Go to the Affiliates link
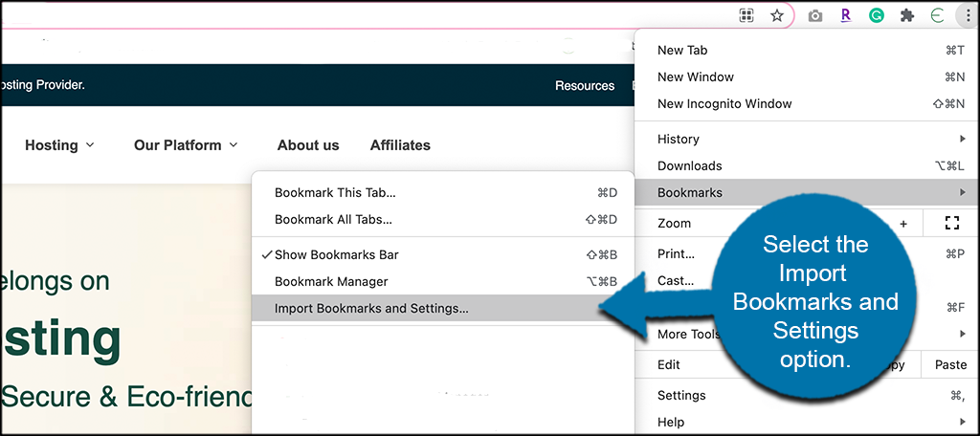 [400, 145]
